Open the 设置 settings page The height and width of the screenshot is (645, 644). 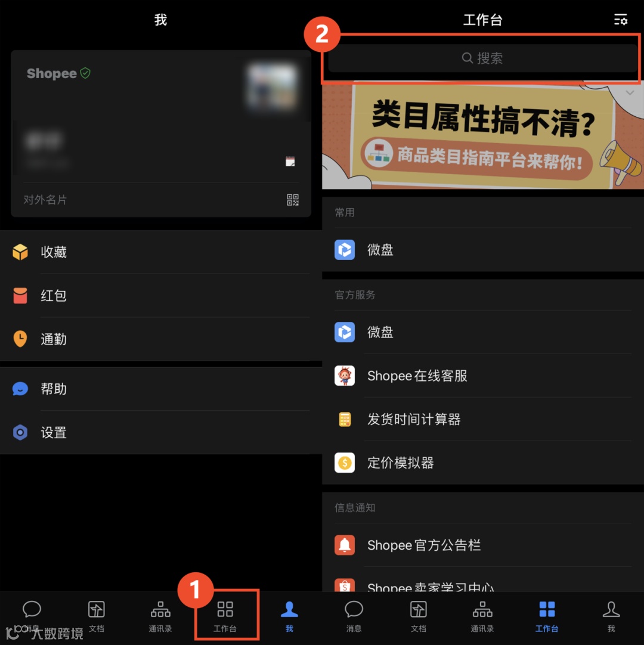coord(53,433)
